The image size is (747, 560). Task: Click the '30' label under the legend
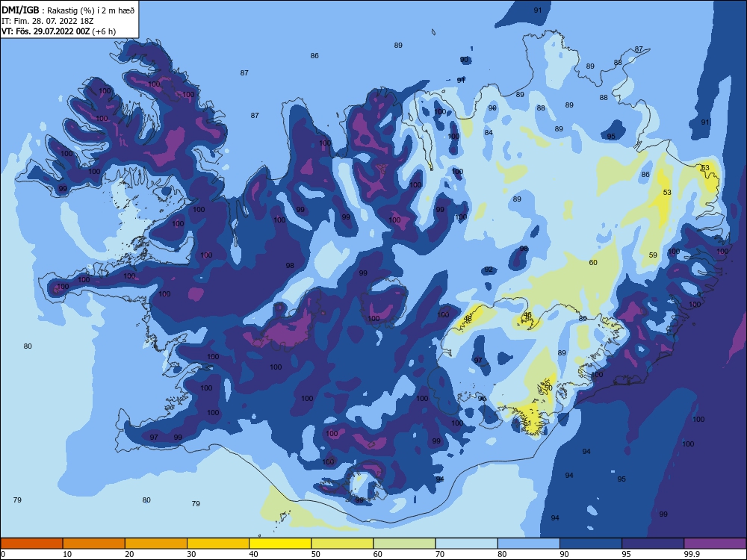[191, 554]
